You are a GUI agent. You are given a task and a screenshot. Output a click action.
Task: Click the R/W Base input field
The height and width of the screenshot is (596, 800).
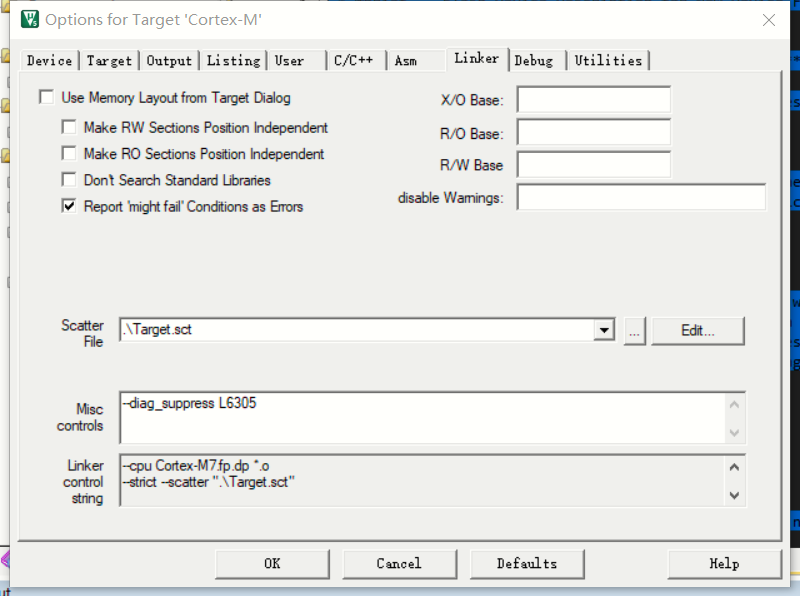pyautogui.click(x=594, y=165)
